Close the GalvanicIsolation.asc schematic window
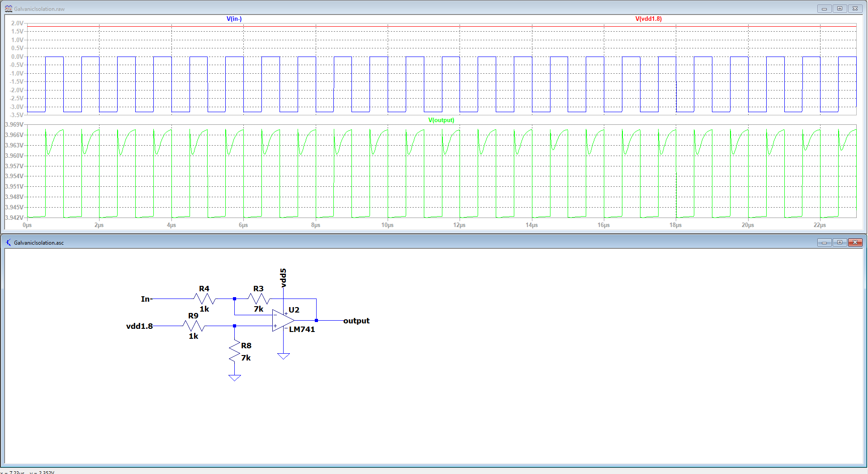 [x=855, y=242]
